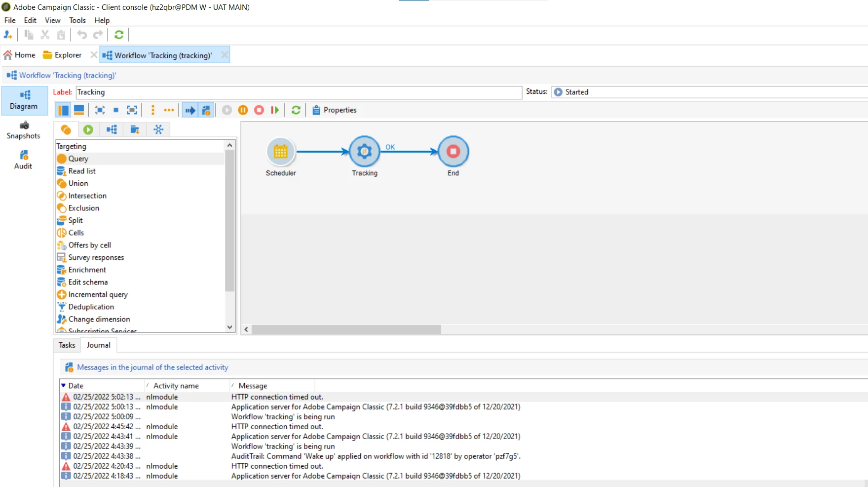The height and width of the screenshot is (487, 868).
Task: Select the Targeting activities palette tab
Action: pyautogui.click(x=66, y=129)
